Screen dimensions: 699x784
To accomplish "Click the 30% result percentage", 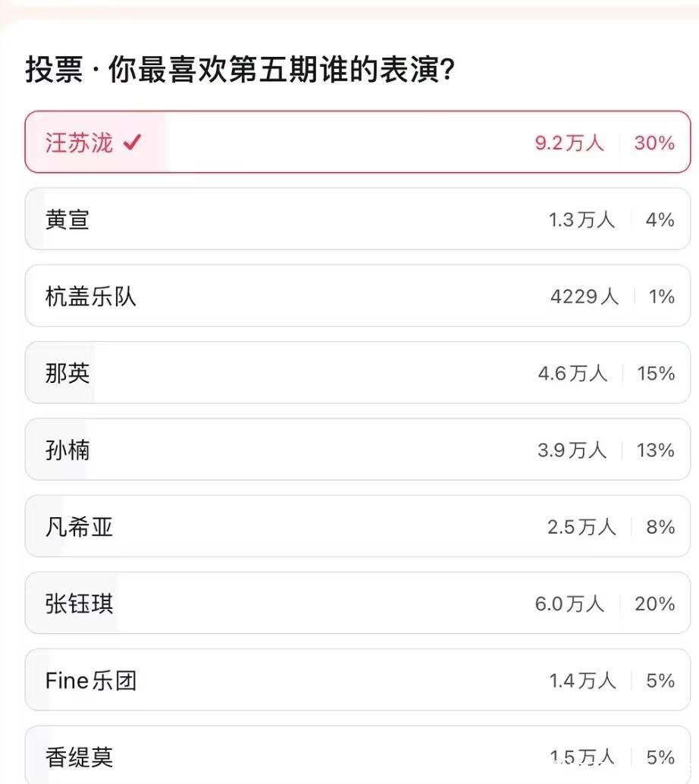I will (x=654, y=143).
